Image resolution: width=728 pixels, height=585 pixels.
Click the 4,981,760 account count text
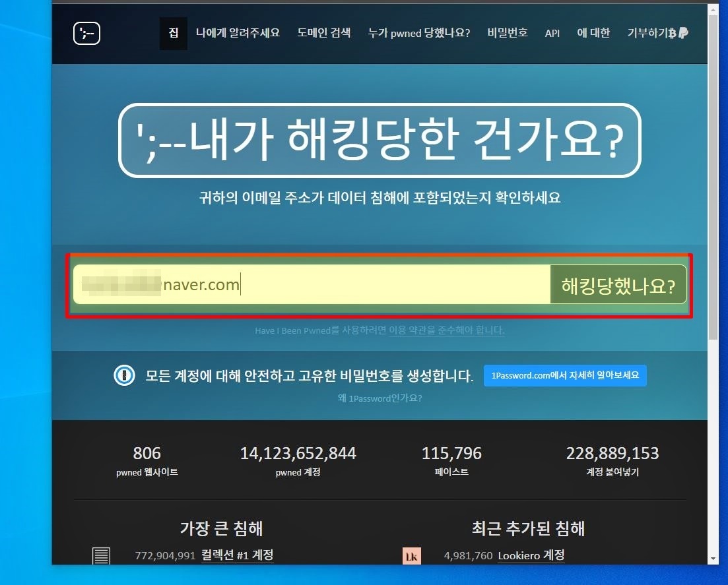click(468, 555)
